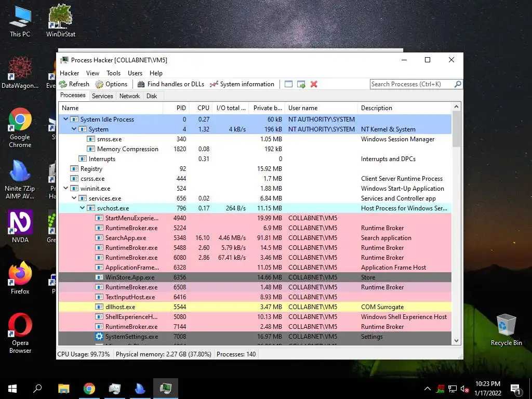532x399 pixels.
Task: Select the SearchApp.exe process row
Action: point(255,238)
